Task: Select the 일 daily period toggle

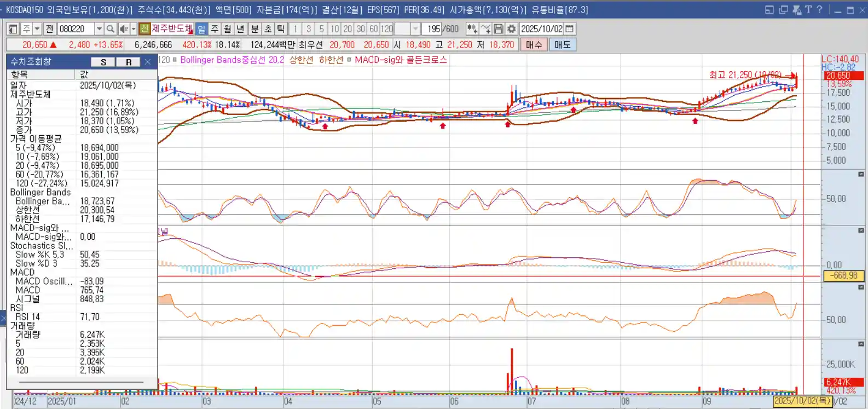Action: (x=201, y=28)
